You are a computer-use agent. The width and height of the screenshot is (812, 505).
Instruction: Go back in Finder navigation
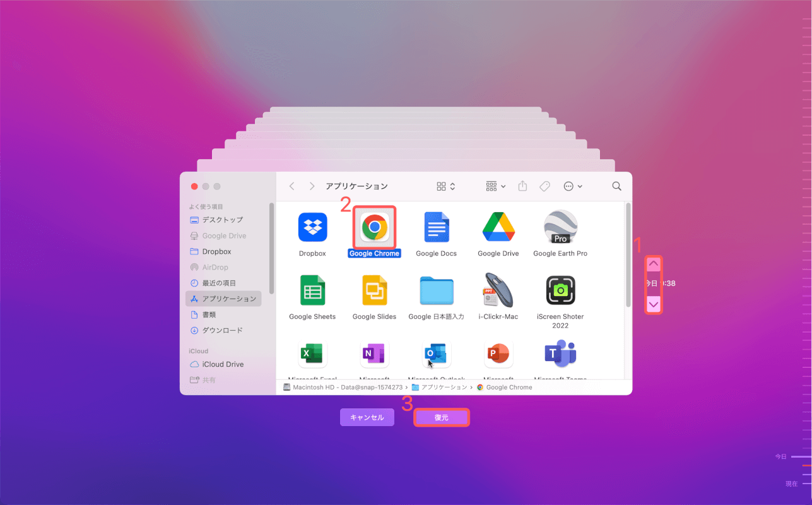pyautogui.click(x=291, y=186)
